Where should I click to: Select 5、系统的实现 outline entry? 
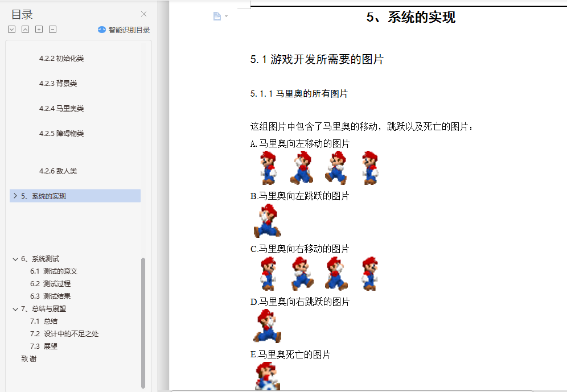[x=75, y=196]
